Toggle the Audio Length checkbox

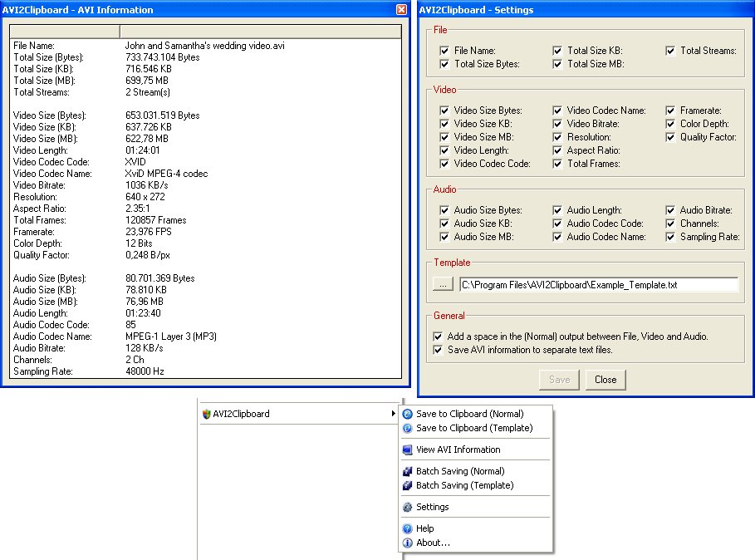[557, 210]
